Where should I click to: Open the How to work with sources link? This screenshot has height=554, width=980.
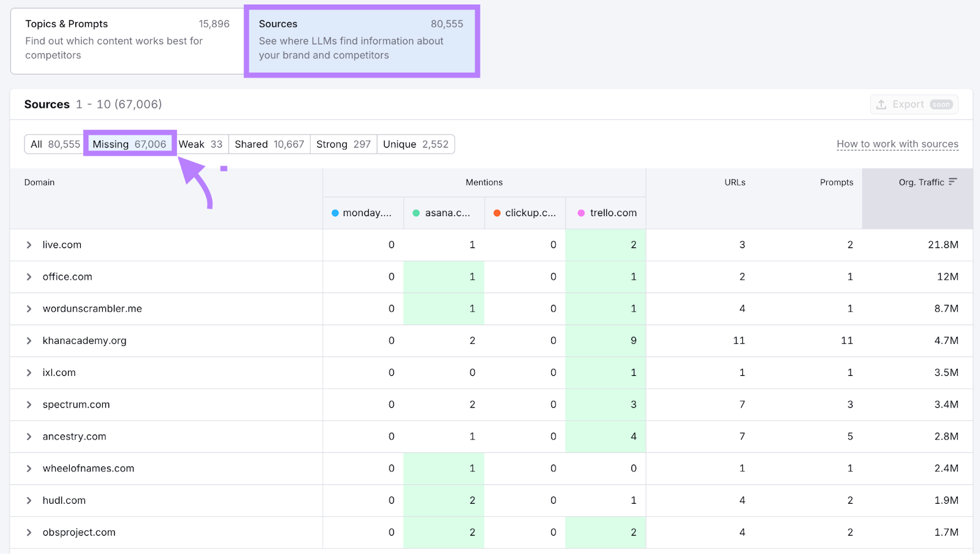point(897,144)
